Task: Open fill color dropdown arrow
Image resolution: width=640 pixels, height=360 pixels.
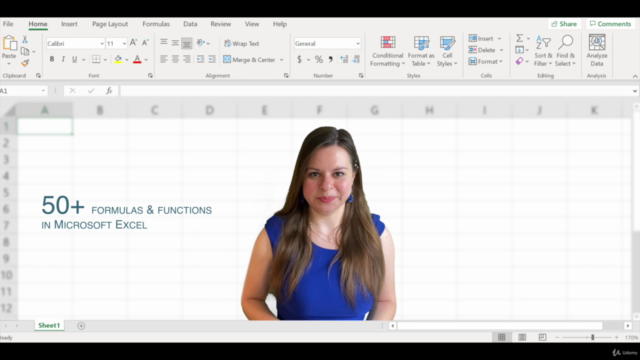Action: [x=127, y=60]
